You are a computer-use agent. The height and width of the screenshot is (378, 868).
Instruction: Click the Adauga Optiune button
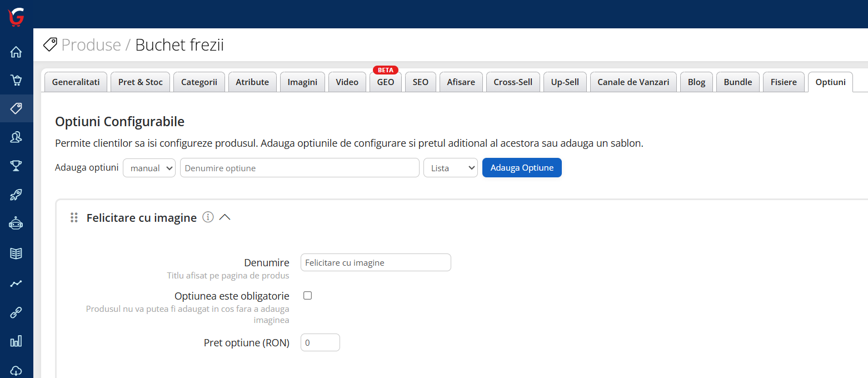522,168
